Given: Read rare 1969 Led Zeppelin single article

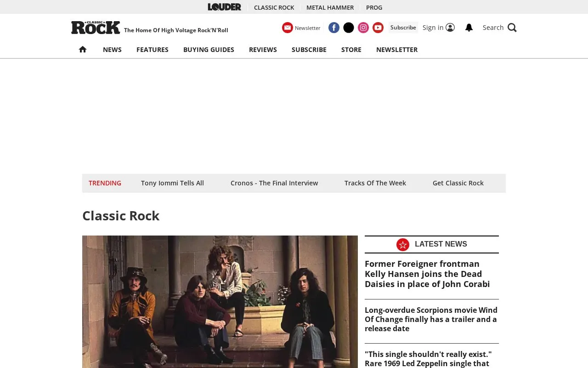Looking at the screenshot, I should (428, 359).
